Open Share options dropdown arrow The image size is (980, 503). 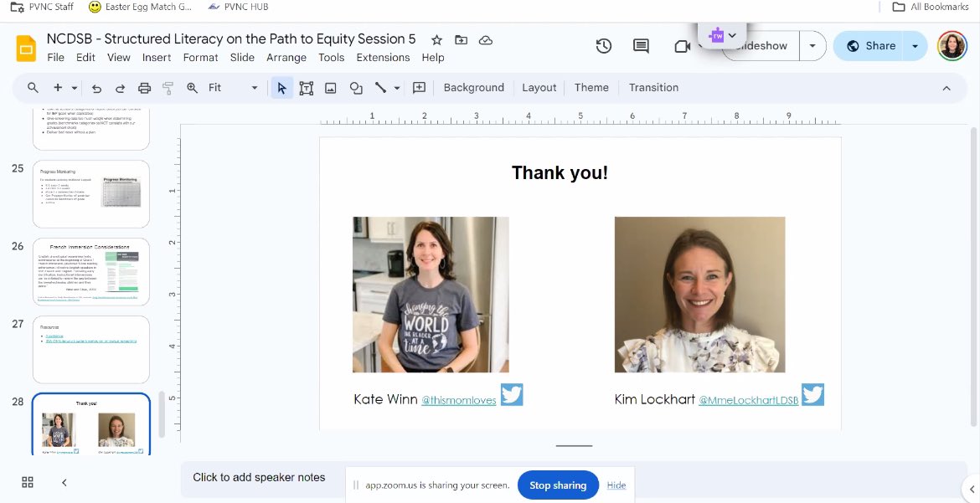(915, 46)
